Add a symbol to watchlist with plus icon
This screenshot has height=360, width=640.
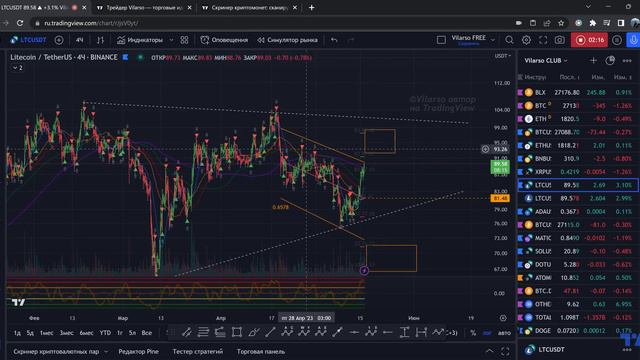tap(593, 60)
